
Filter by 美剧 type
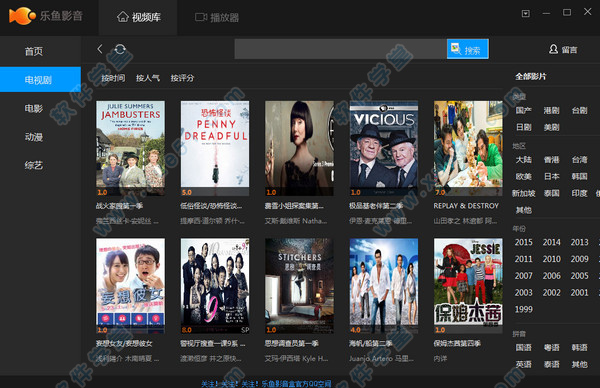point(551,127)
